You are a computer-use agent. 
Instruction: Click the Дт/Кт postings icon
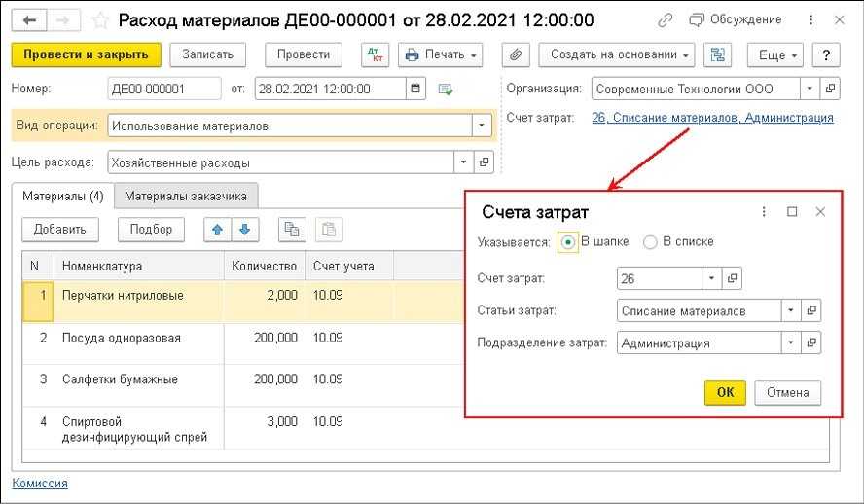click(375, 55)
